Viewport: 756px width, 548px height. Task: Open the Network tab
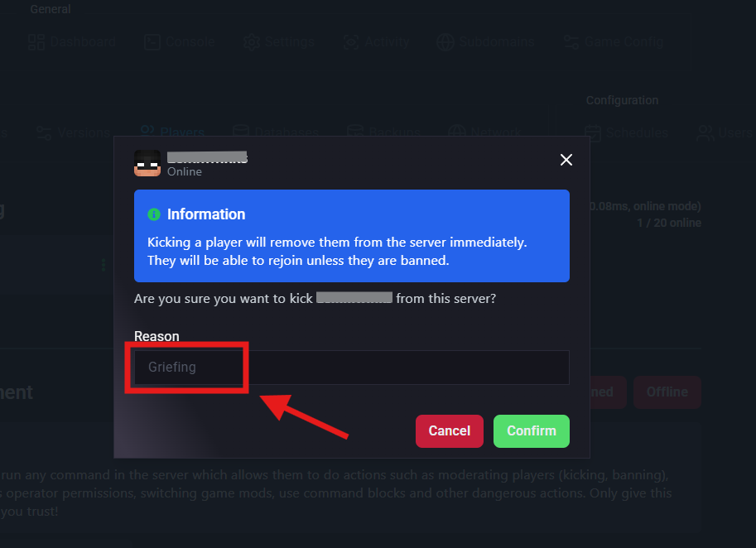(484, 132)
